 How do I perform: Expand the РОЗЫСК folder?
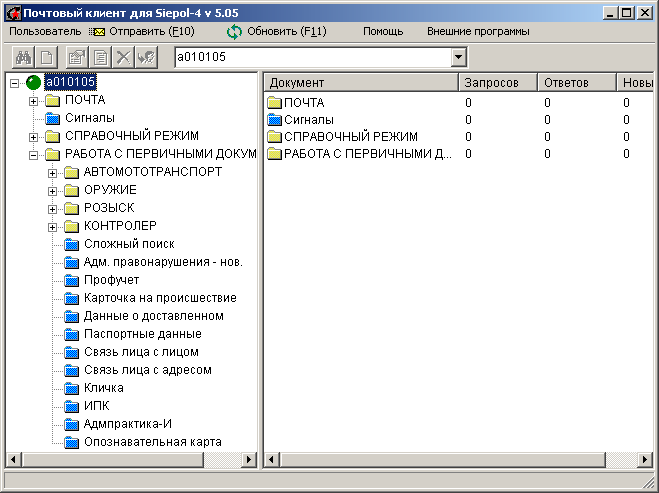tap(52, 209)
